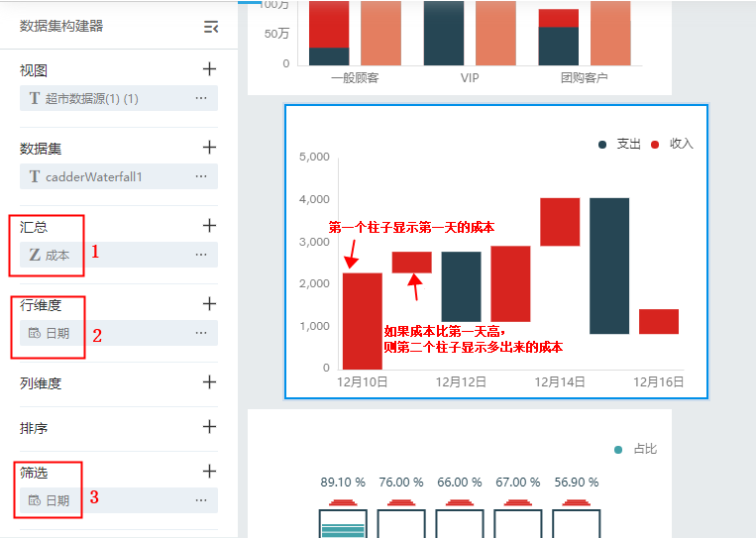Click the T type icon of cadderWaterfall1
The image size is (756, 538).
coord(35,176)
